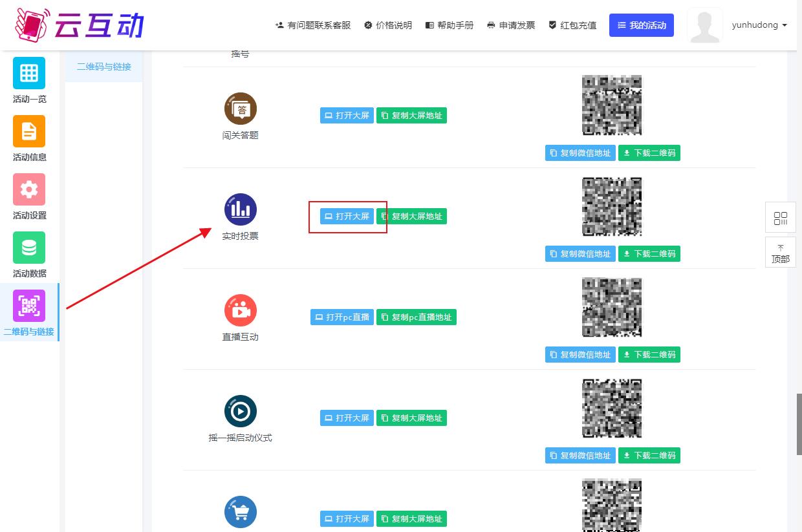
Task: Click the 摇一摇启动仪式 QR code image
Action: tap(612, 408)
